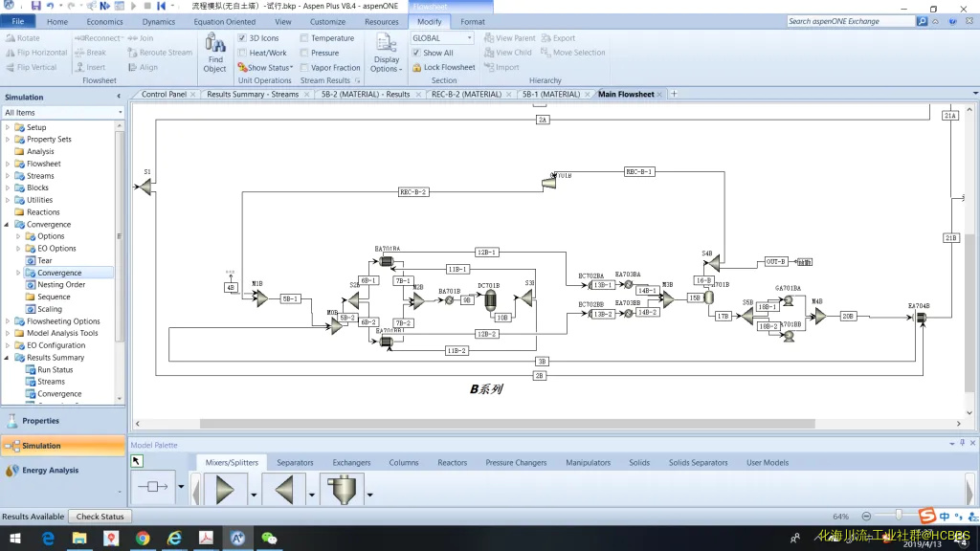Click the Align tool

[x=143, y=67]
